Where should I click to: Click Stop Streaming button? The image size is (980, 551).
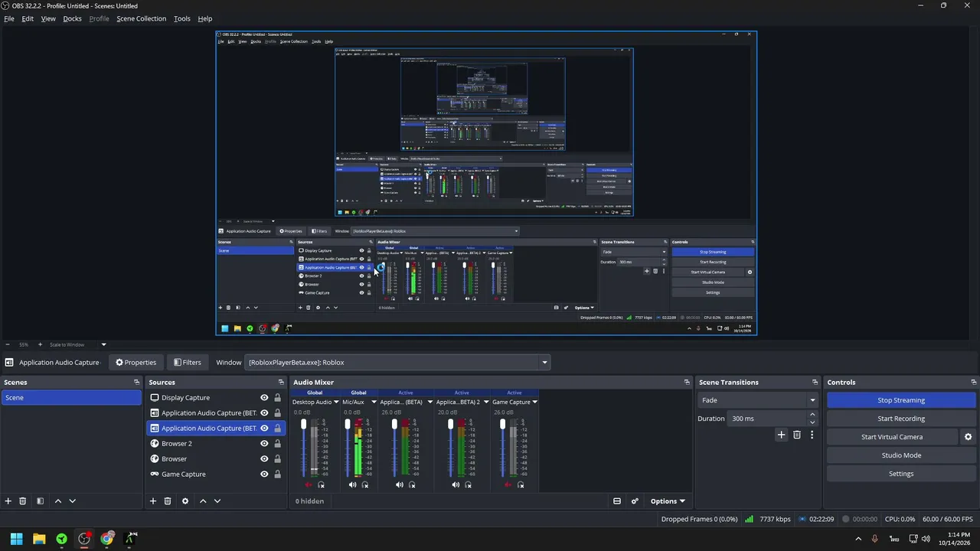pos(901,400)
